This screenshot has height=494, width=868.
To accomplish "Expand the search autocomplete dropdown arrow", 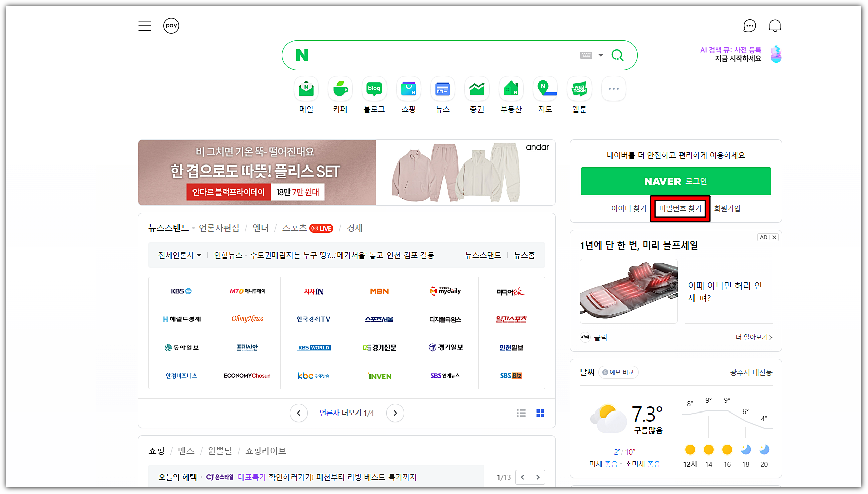I will click(x=601, y=55).
